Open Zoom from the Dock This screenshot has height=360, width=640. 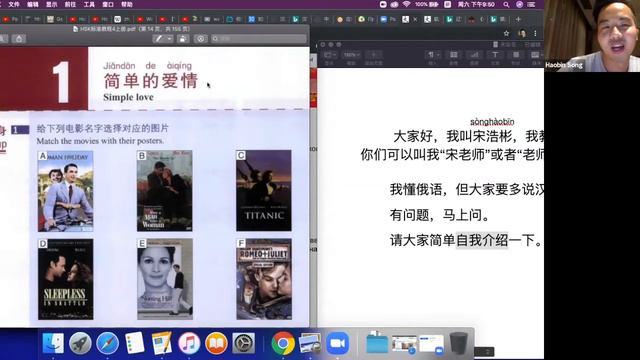click(x=337, y=343)
